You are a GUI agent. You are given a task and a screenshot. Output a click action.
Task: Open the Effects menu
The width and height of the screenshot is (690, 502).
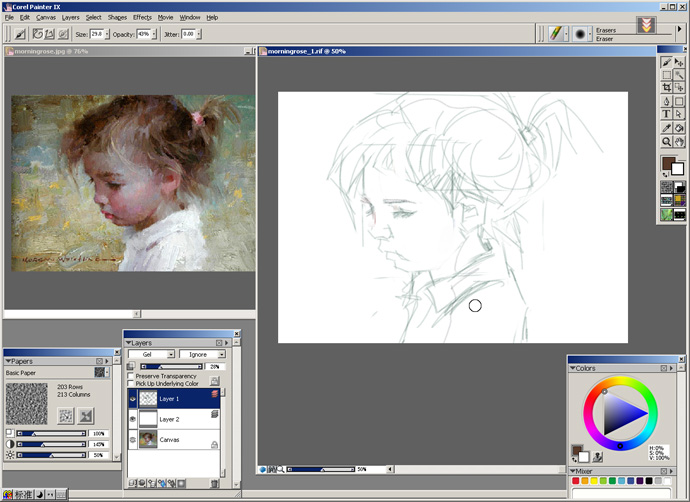tap(142, 18)
